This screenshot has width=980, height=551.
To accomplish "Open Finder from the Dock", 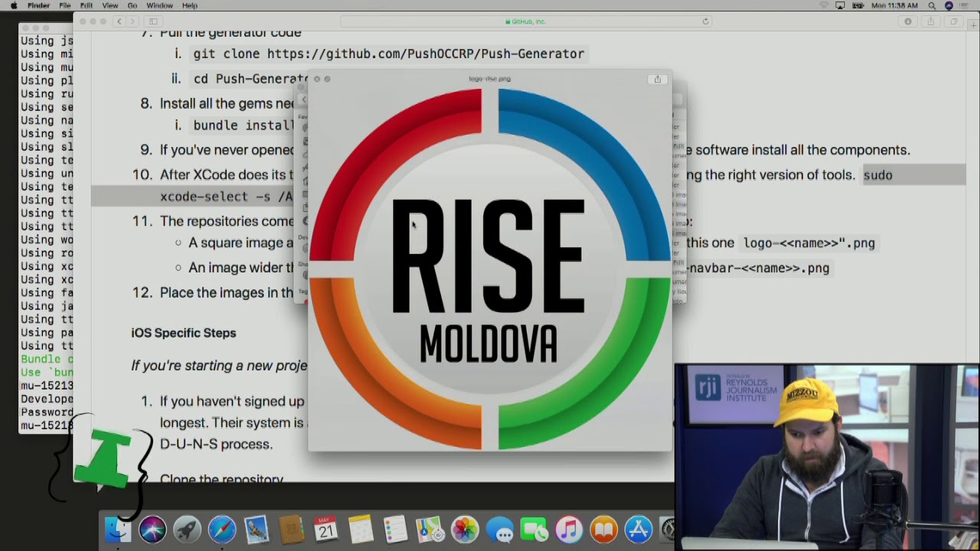I will point(118,530).
